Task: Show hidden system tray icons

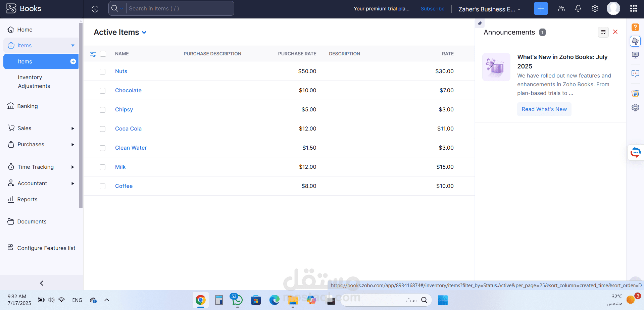Action: [x=107, y=300]
